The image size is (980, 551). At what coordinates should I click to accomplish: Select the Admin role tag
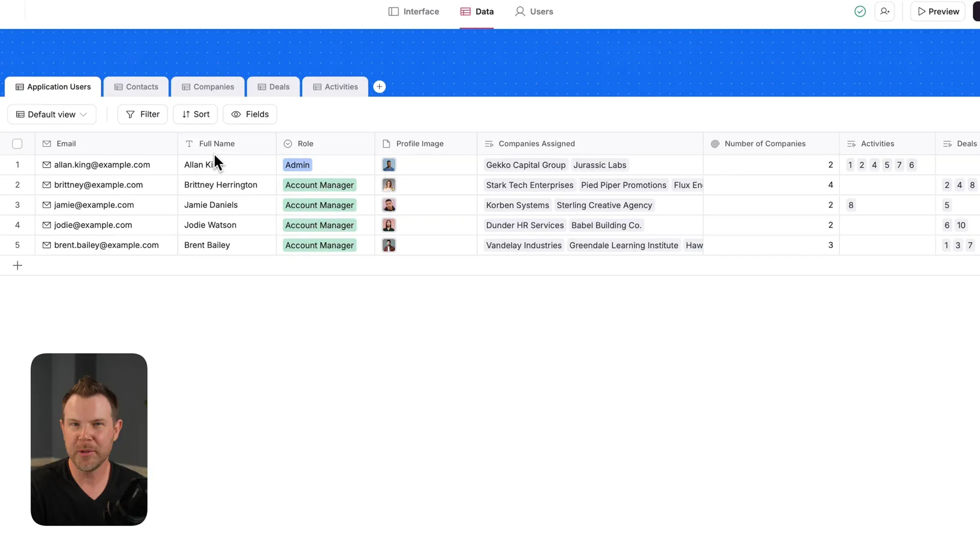298,165
